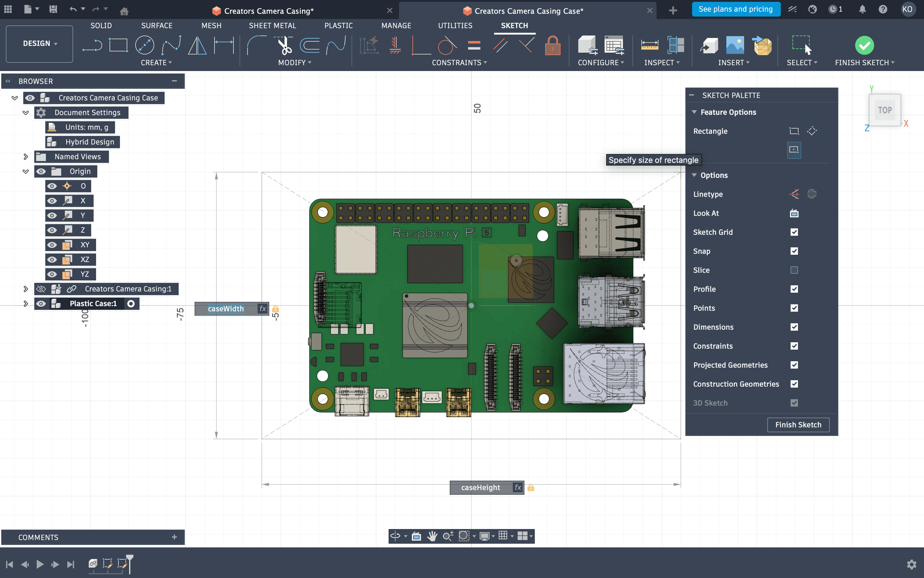
Task: Open the DESIGN workspace dropdown
Action: [x=40, y=43]
